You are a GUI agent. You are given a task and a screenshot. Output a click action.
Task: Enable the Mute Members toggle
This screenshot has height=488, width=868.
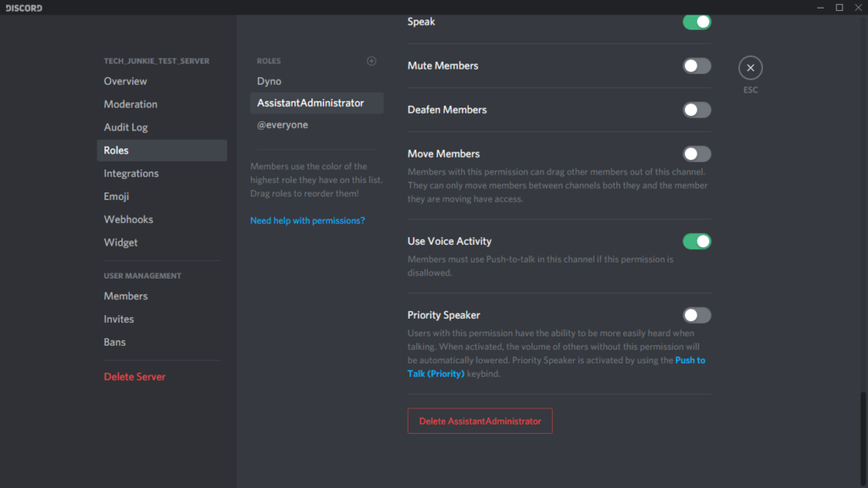(x=697, y=66)
